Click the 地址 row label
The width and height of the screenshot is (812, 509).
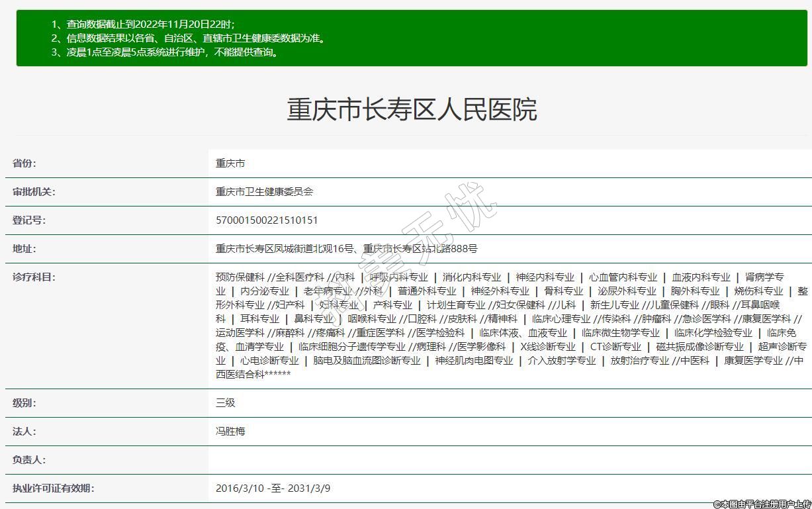click(24, 249)
